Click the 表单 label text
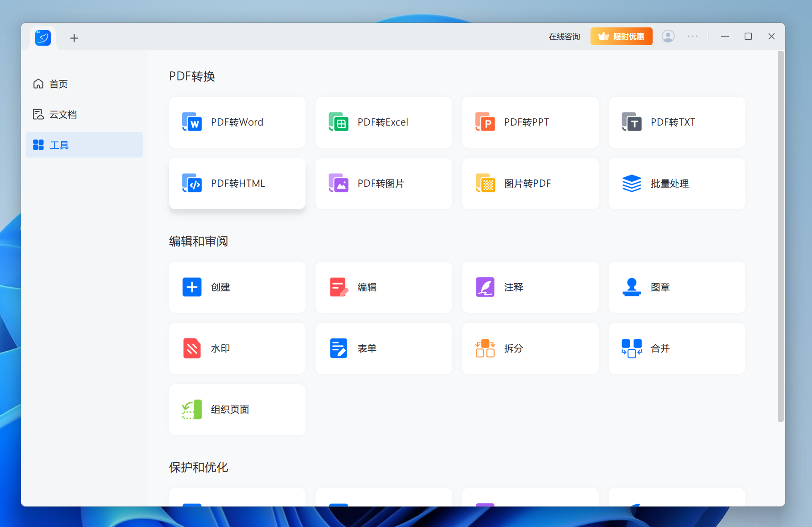The height and width of the screenshot is (527, 812). tap(367, 348)
